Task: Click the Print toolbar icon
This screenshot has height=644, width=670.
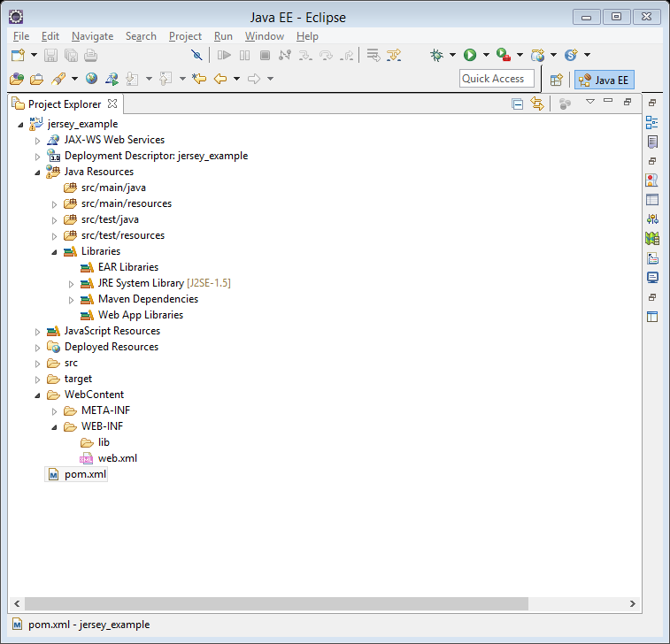Action: (90, 55)
